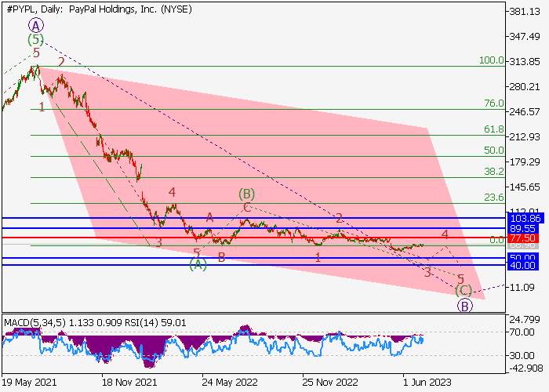Screen dimensions: 549x392
Task: Click the 70.00 RSI scale value
Action: coord(522,332)
